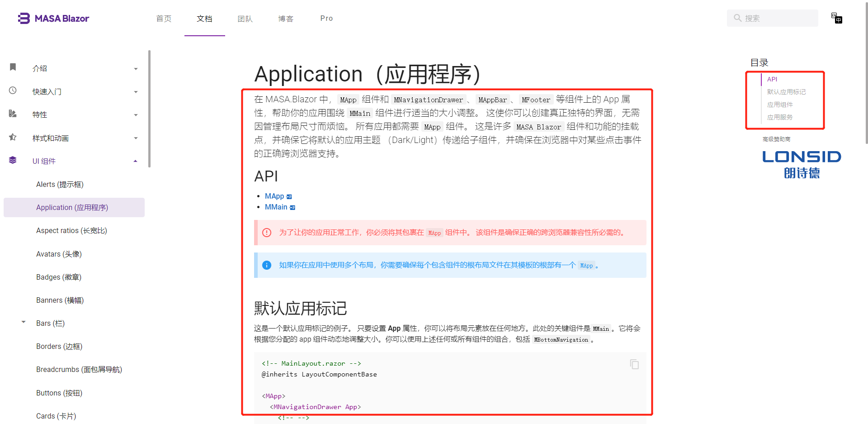Collapse the UI 组件 section

pyautogui.click(x=135, y=160)
